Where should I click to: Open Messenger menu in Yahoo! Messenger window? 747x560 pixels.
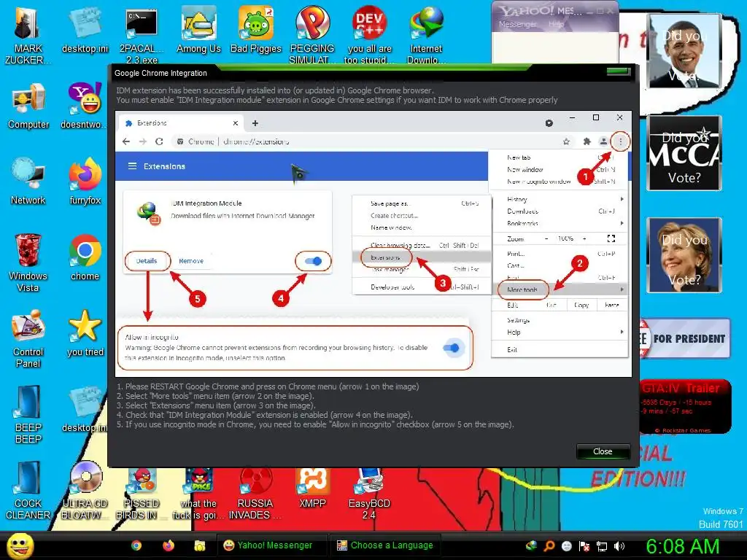[517, 24]
